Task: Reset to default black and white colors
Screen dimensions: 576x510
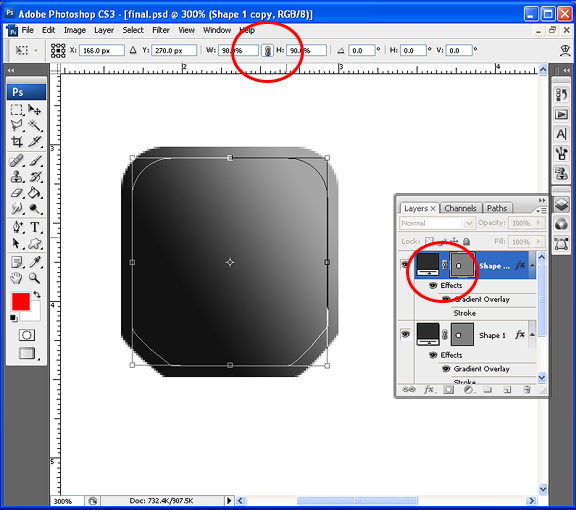Action: [x=13, y=318]
